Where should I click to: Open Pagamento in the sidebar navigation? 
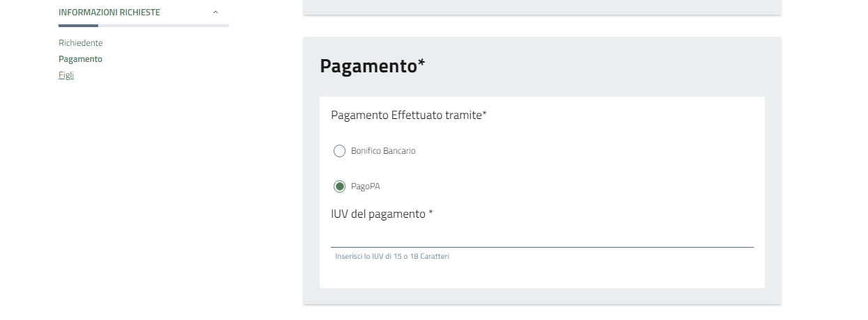(80, 59)
